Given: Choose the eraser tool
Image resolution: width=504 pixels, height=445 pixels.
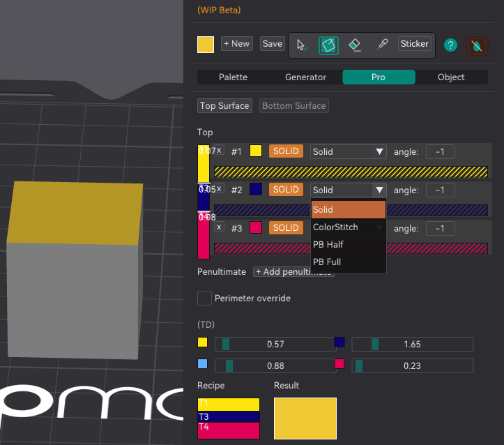Looking at the screenshot, I should [x=355, y=45].
